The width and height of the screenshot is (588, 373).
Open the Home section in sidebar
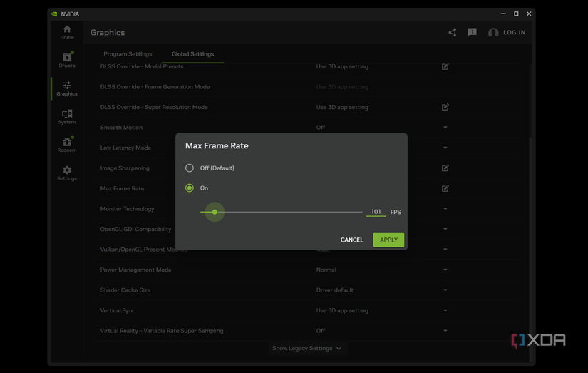point(67,32)
